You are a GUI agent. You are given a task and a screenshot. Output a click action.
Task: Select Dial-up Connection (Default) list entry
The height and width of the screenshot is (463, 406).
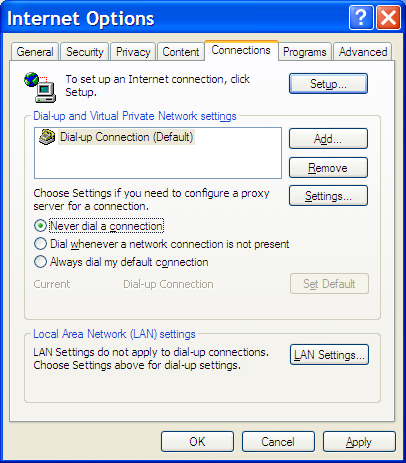(126, 137)
